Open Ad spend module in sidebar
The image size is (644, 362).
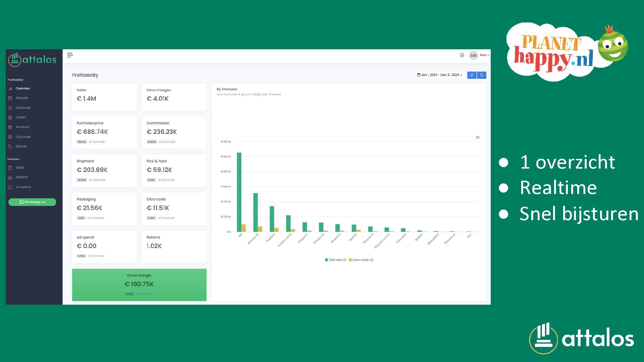[x=23, y=187]
